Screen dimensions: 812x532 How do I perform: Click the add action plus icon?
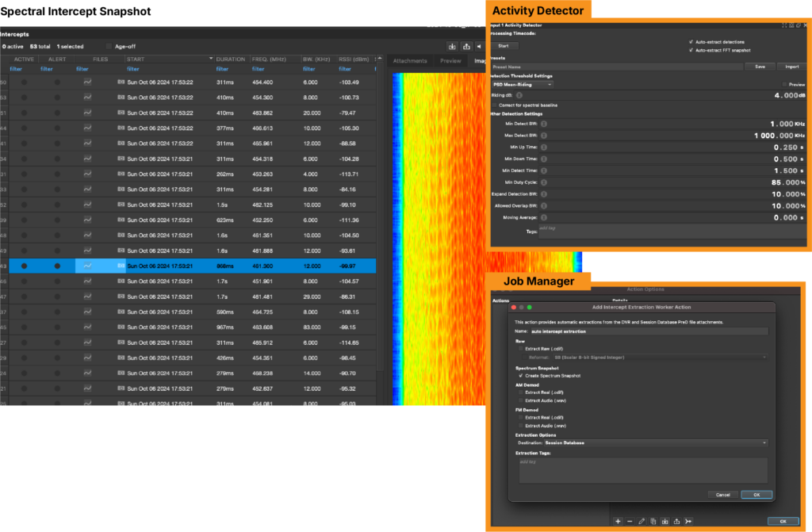[619, 521]
